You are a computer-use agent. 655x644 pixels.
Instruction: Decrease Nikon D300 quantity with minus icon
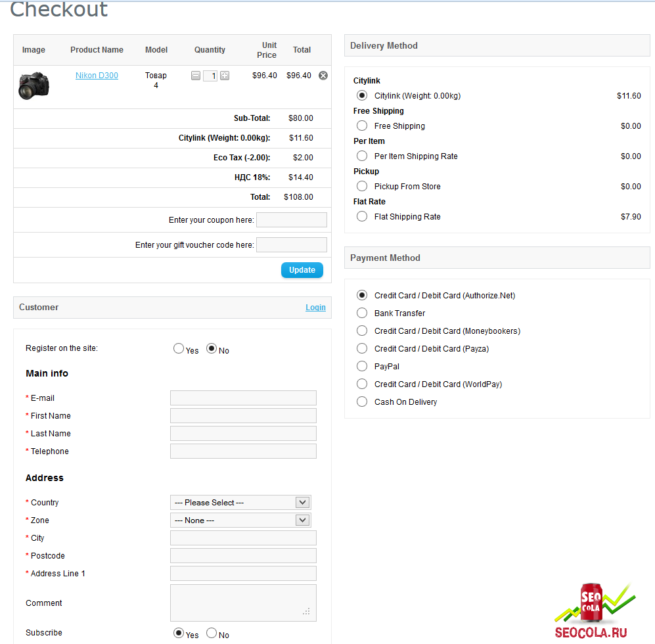click(196, 76)
